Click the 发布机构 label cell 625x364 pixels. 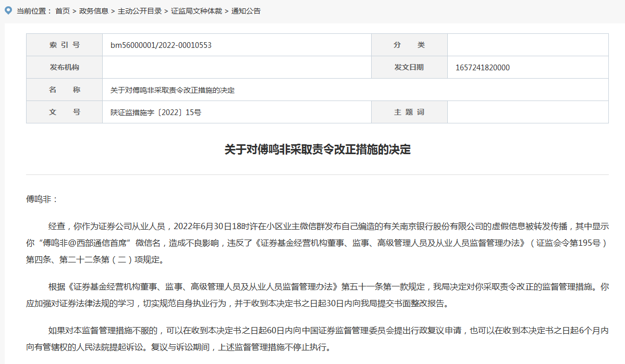(65, 68)
